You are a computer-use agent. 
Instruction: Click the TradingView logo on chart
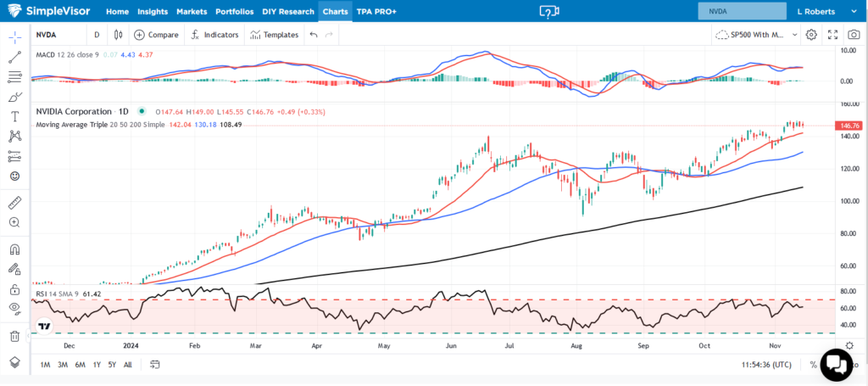pyautogui.click(x=46, y=326)
